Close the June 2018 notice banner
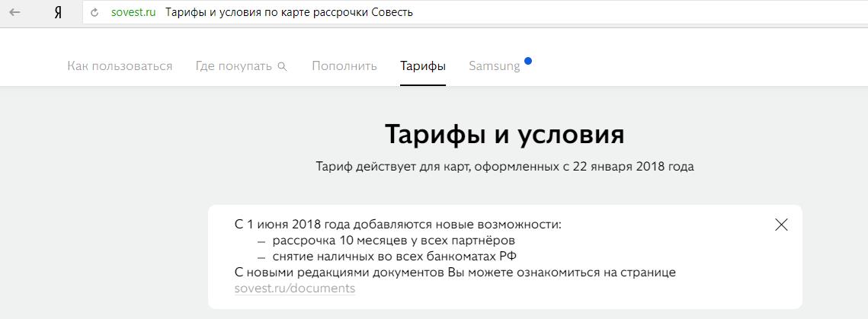Screen dimensions: 868x319 tap(781, 225)
